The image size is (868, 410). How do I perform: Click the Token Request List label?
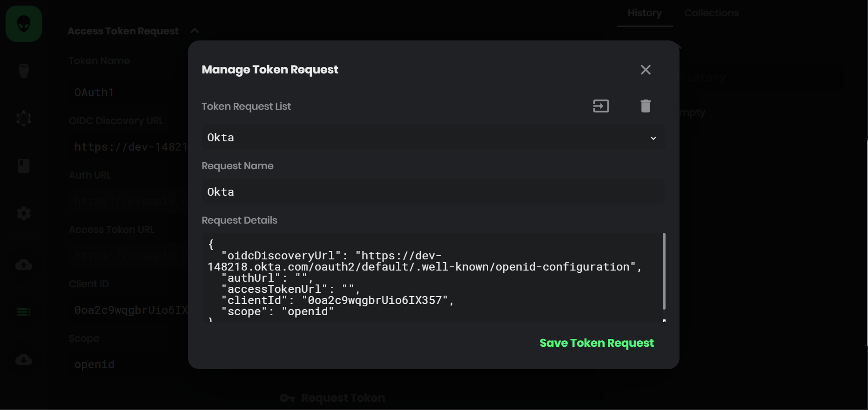click(x=246, y=106)
